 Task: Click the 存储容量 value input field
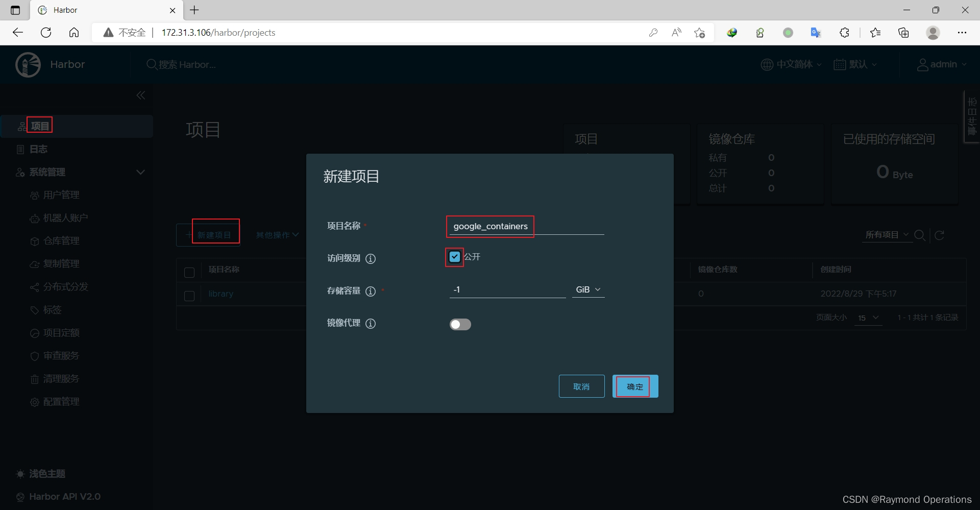click(507, 289)
